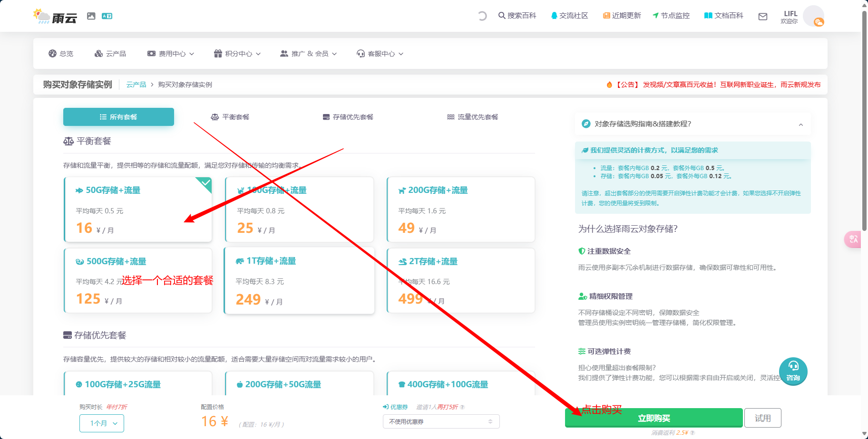Click the 存储优先套餐 section drive icon
This screenshot has width=868, height=439.
tap(68, 335)
